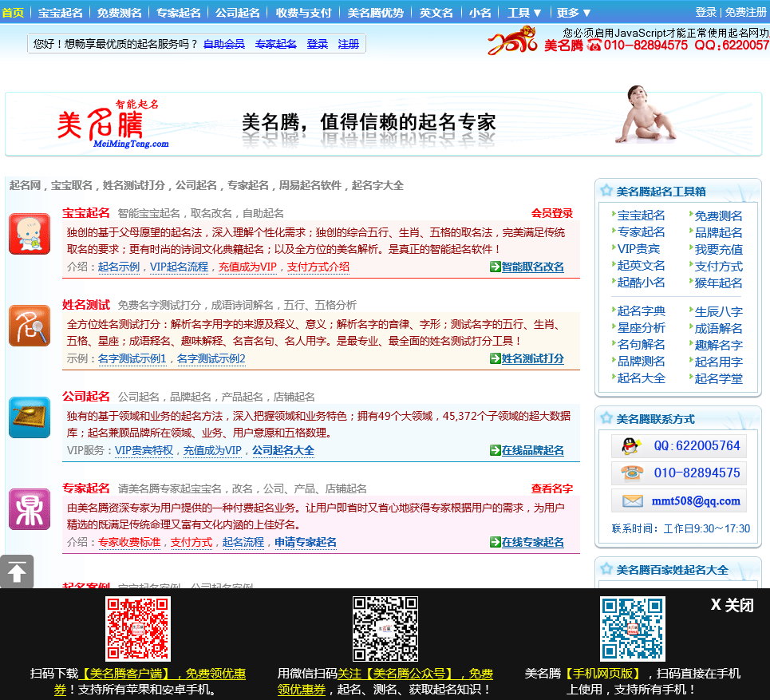
Task: Click the orange 姓名测试 magnifier icon
Action: click(x=30, y=326)
